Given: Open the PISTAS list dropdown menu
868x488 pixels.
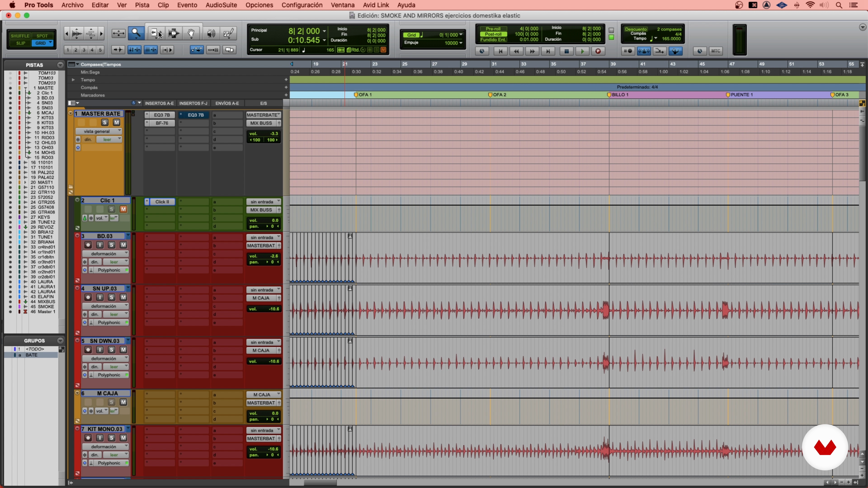Looking at the screenshot, I should coord(60,65).
